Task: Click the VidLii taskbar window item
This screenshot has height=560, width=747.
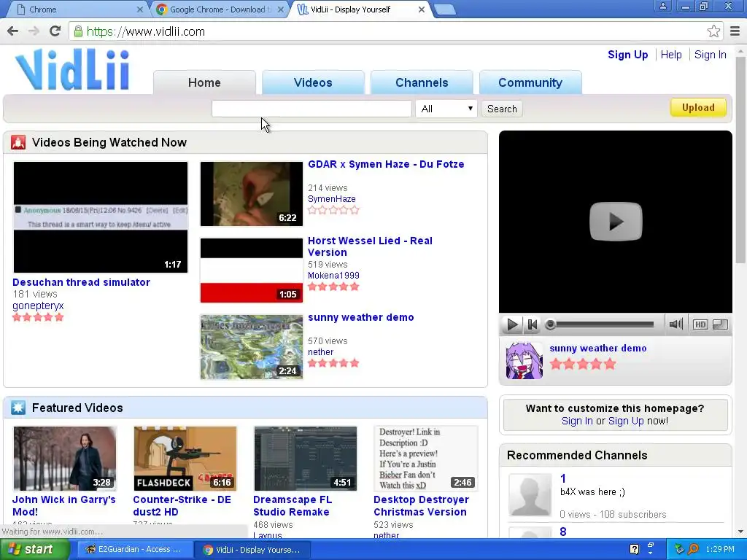Action: (x=252, y=550)
